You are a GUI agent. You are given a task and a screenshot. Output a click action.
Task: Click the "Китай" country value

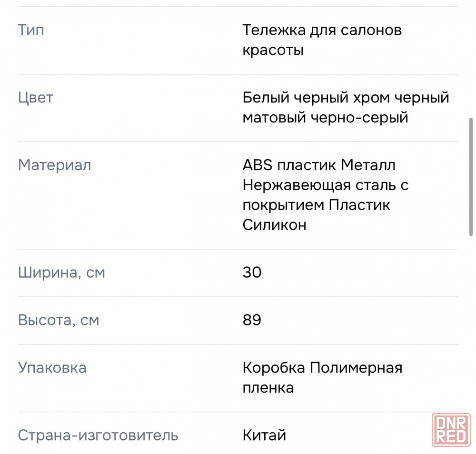(x=264, y=435)
